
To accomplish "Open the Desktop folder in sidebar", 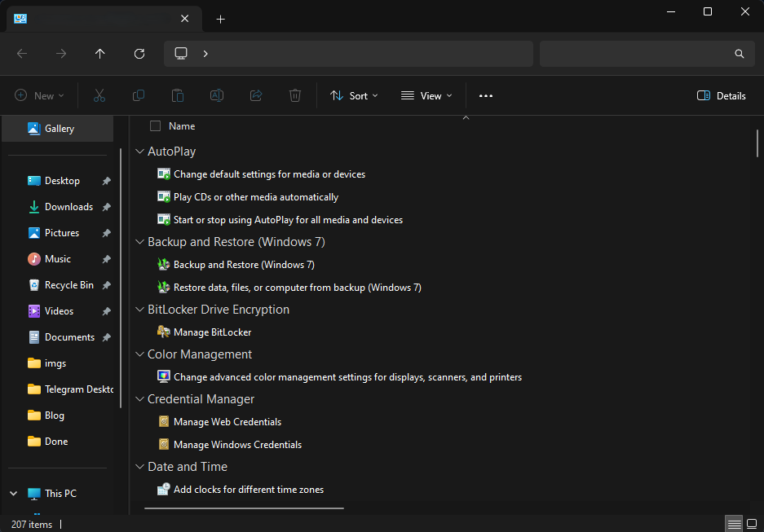I will click(62, 181).
